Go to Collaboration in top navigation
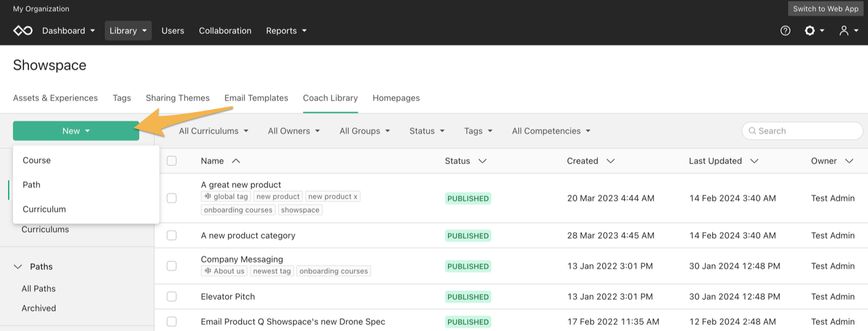The height and width of the screenshot is (331, 868). point(225,30)
